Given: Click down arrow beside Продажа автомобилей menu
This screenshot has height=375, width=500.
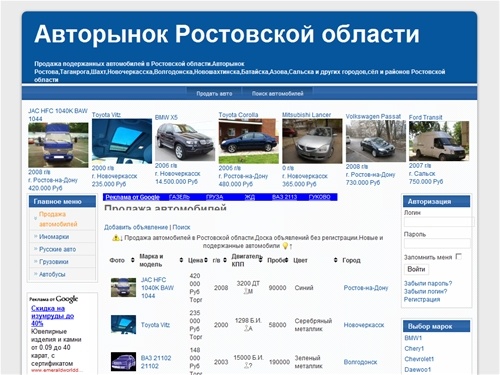Looking at the screenshot, I should pos(35,219).
